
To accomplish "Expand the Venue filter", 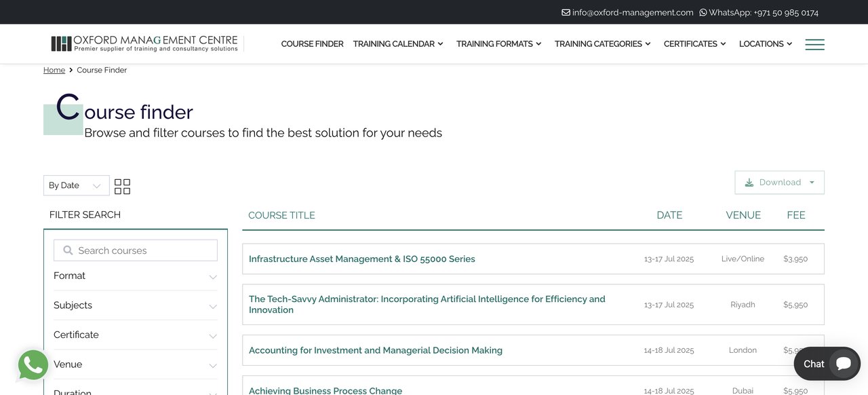I will coord(136,364).
